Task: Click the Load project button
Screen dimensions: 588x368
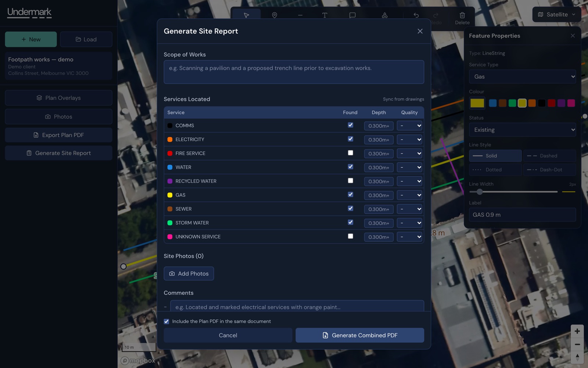Action: point(86,39)
